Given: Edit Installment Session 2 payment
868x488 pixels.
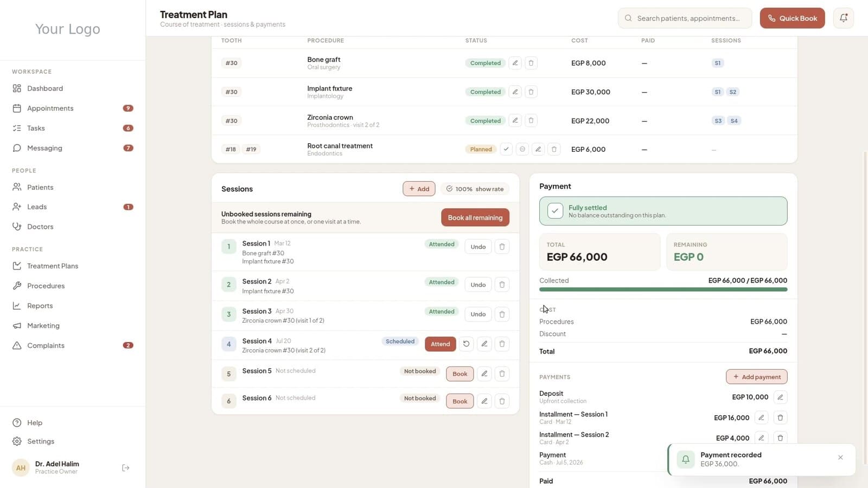Looking at the screenshot, I should pos(761,438).
